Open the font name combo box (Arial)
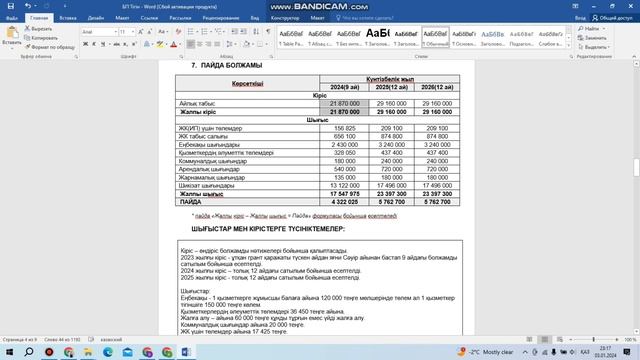 click(99, 32)
